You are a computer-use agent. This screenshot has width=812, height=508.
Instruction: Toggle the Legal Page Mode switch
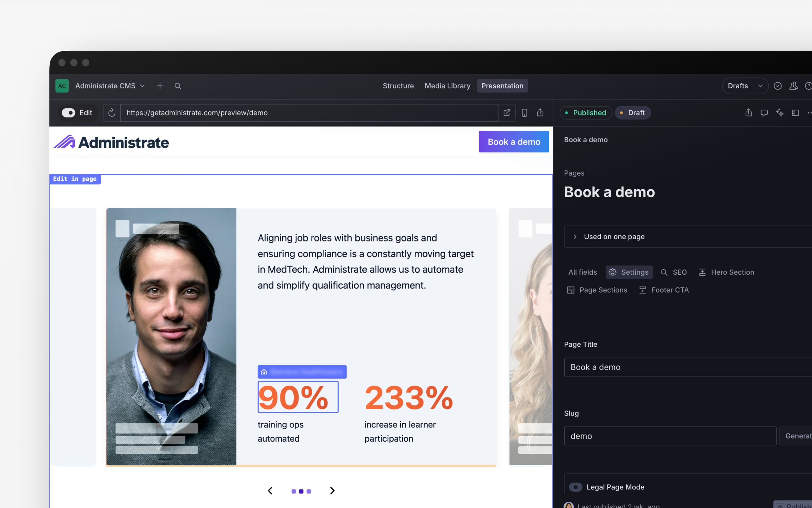coord(575,487)
